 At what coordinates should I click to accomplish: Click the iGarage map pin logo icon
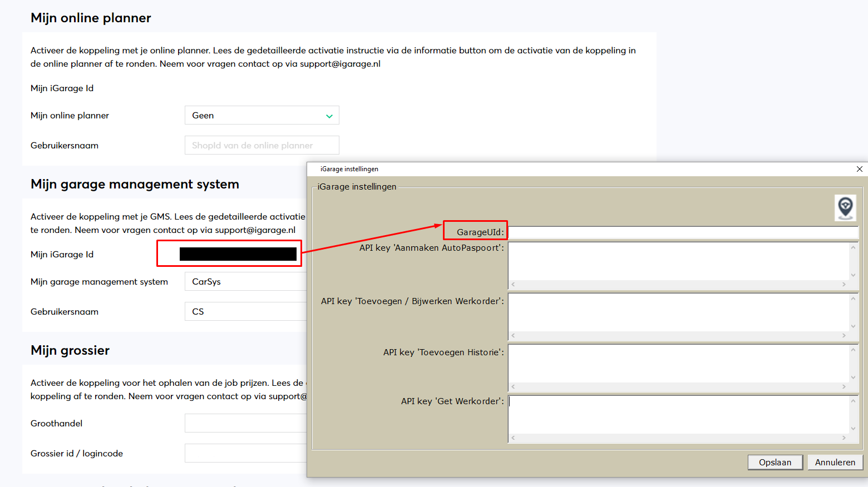[845, 207]
